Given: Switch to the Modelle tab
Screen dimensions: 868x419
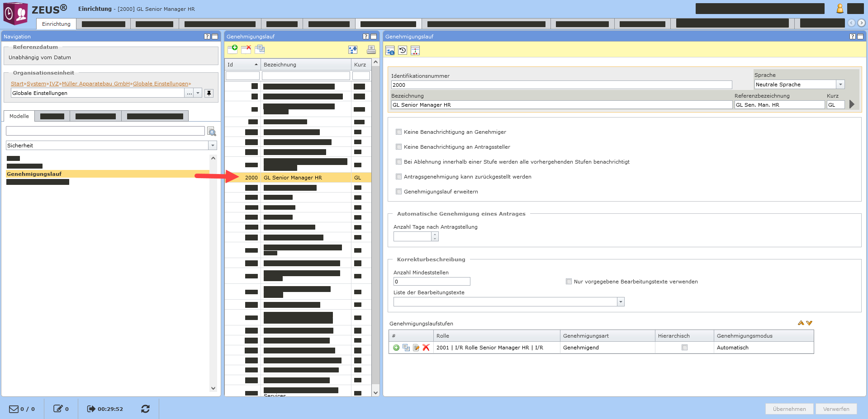Looking at the screenshot, I should point(19,116).
